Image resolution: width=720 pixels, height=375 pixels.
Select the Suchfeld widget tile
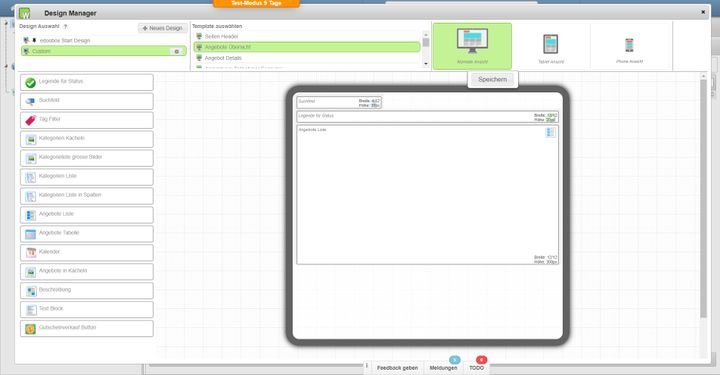(87, 101)
